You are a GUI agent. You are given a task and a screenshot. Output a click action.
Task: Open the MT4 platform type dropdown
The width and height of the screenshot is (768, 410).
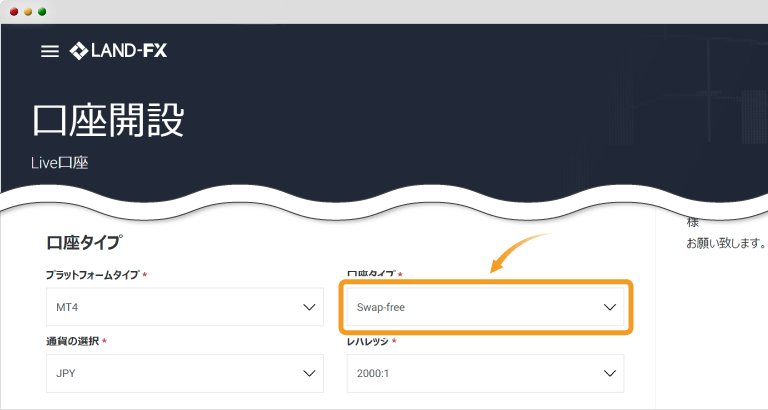(x=185, y=307)
